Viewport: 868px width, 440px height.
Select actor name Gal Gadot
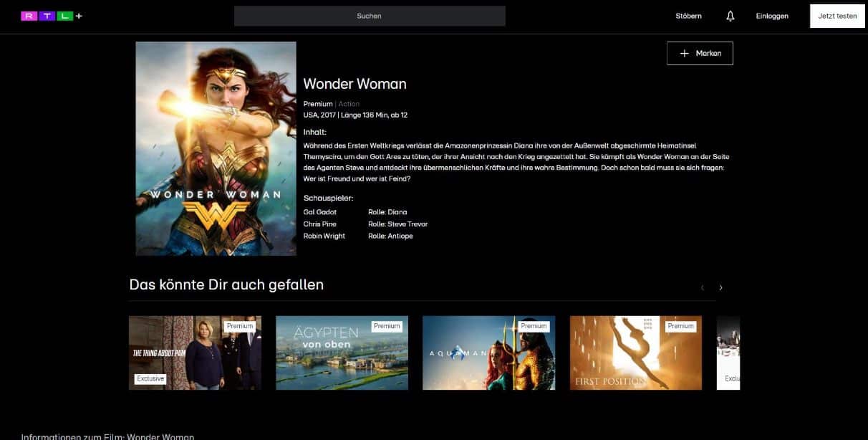click(x=319, y=212)
